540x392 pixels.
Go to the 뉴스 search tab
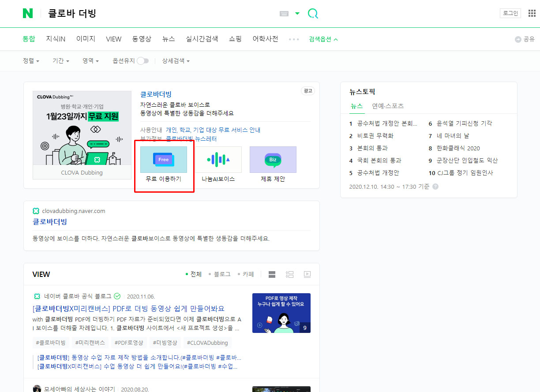click(169, 39)
